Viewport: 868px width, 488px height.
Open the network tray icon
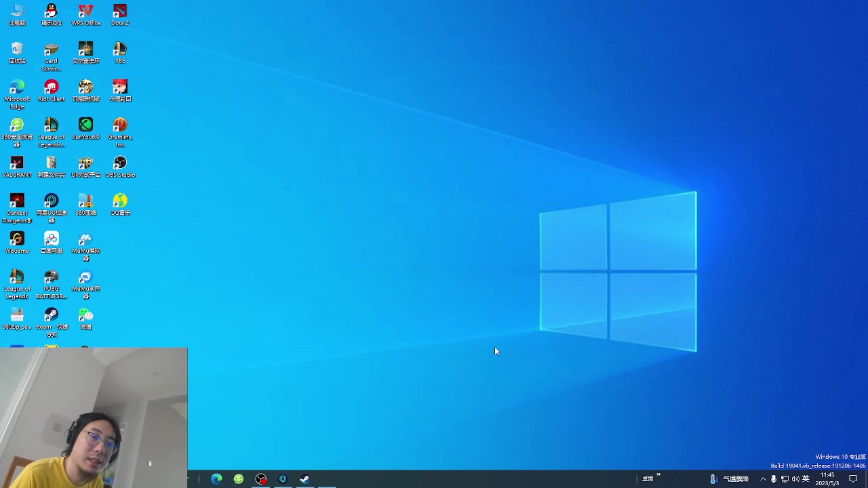pyautogui.click(x=785, y=479)
